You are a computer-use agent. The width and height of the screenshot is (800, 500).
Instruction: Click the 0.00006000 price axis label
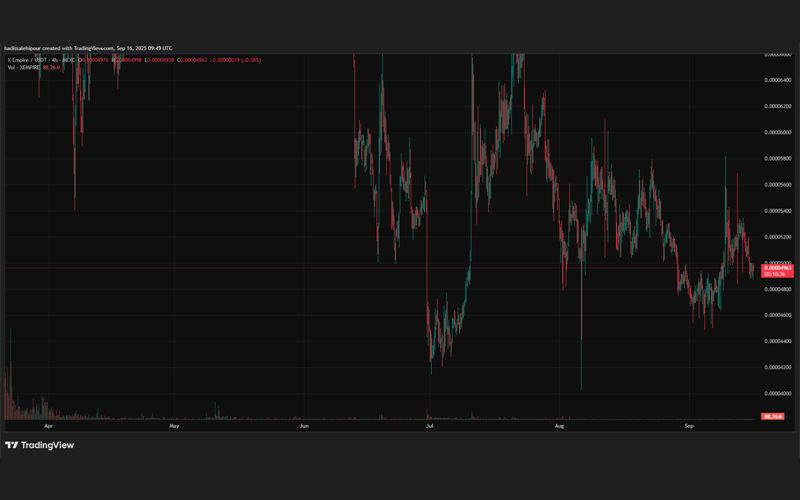(778, 132)
